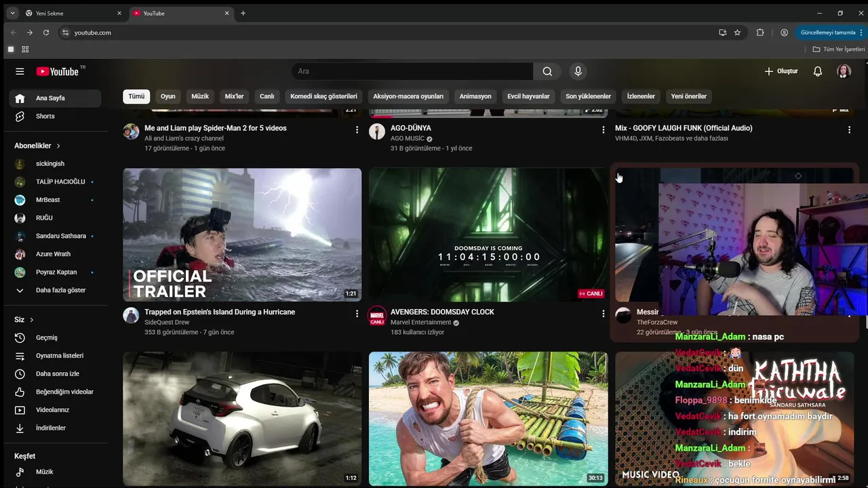Image resolution: width=868 pixels, height=488 pixels.
Task: Open the Chrome profile icon
Action: 784,33
